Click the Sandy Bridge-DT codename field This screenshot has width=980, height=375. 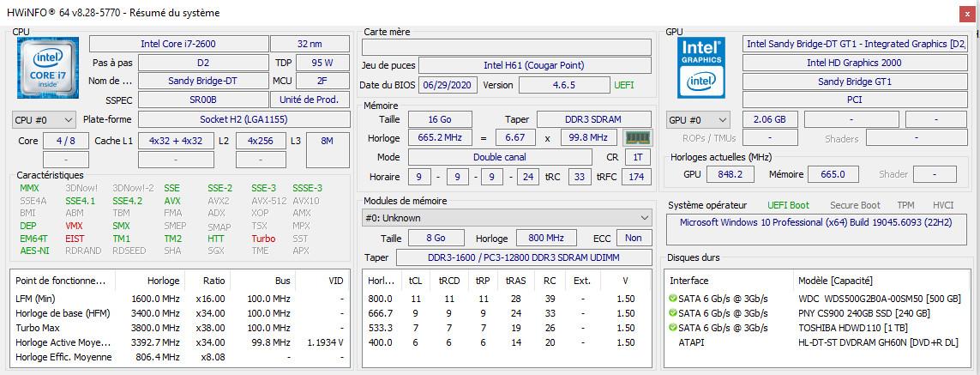[203, 81]
